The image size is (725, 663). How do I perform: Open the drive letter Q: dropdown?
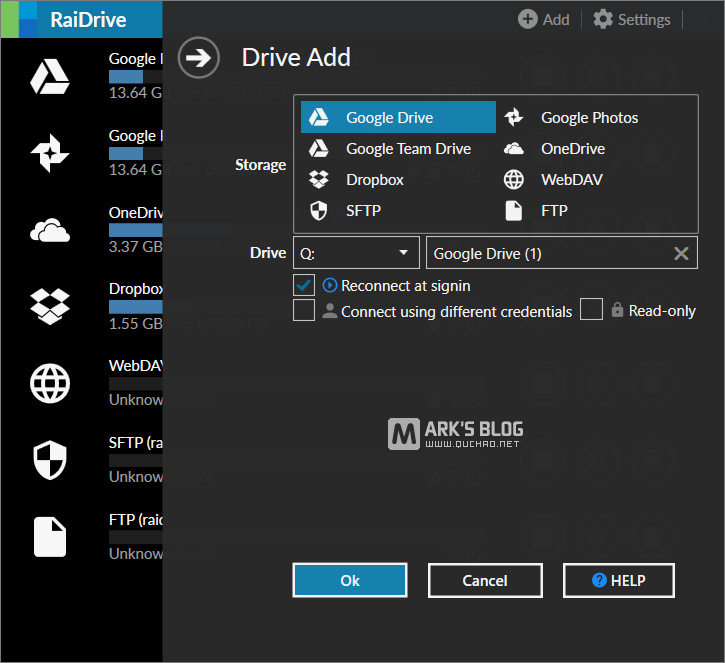point(356,252)
